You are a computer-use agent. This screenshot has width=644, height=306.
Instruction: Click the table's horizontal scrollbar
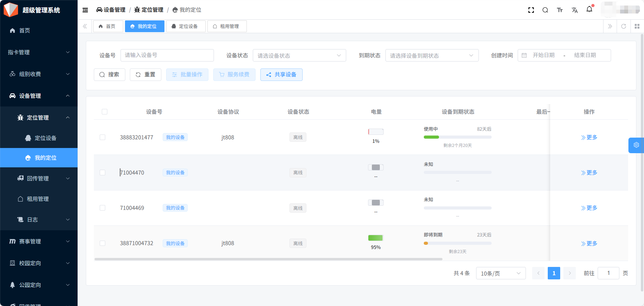click(268, 259)
